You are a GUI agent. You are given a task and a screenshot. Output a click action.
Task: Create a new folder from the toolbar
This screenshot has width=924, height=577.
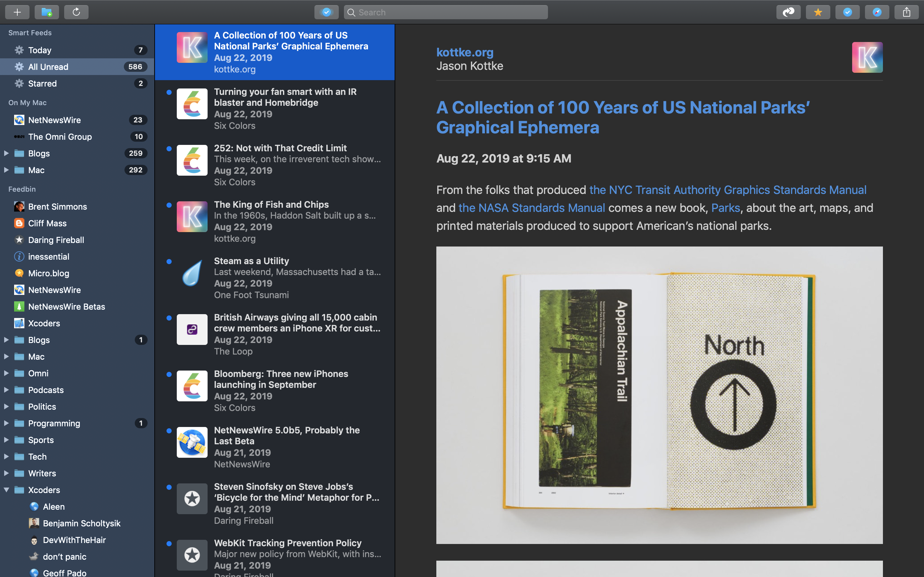pos(47,12)
